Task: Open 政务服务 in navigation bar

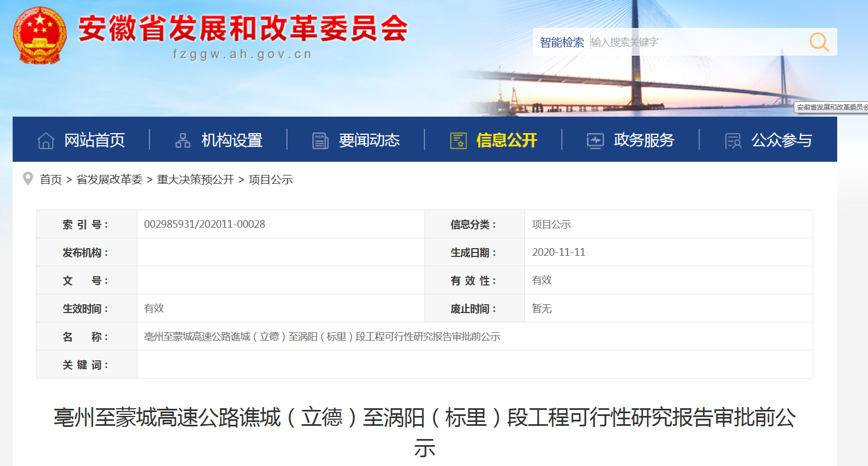Action: pyautogui.click(x=644, y=140)
